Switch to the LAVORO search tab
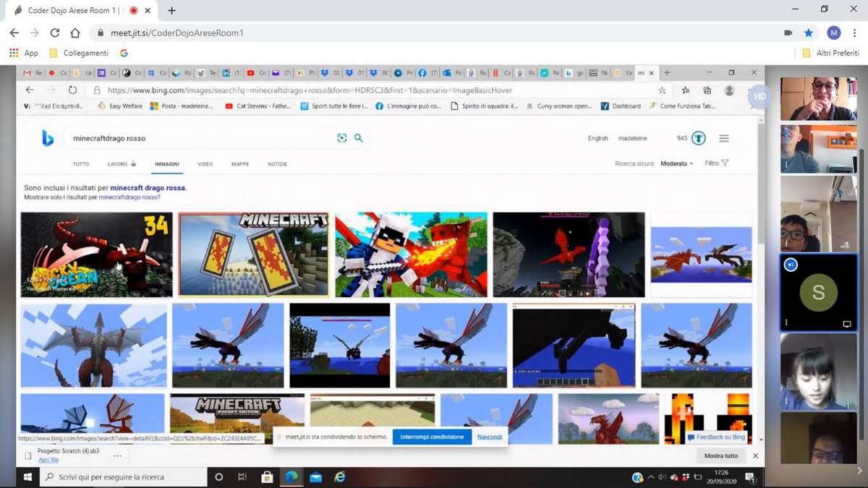This screenshot has width=868, height=488. (x=122, y=164)
